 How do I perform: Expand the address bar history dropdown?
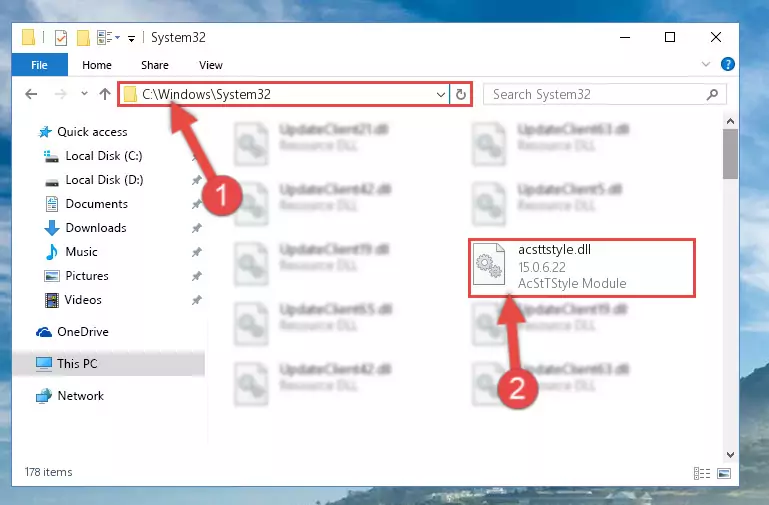pos(440,94)
